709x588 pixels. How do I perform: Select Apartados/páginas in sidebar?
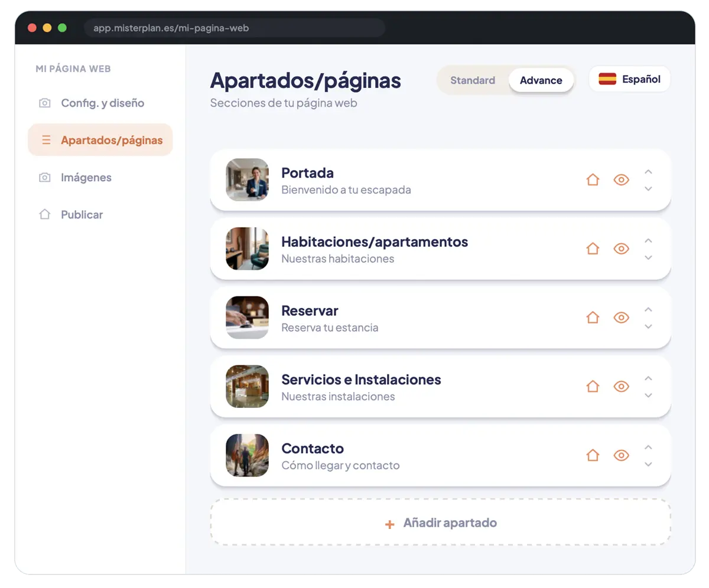(x=100, y=140)
